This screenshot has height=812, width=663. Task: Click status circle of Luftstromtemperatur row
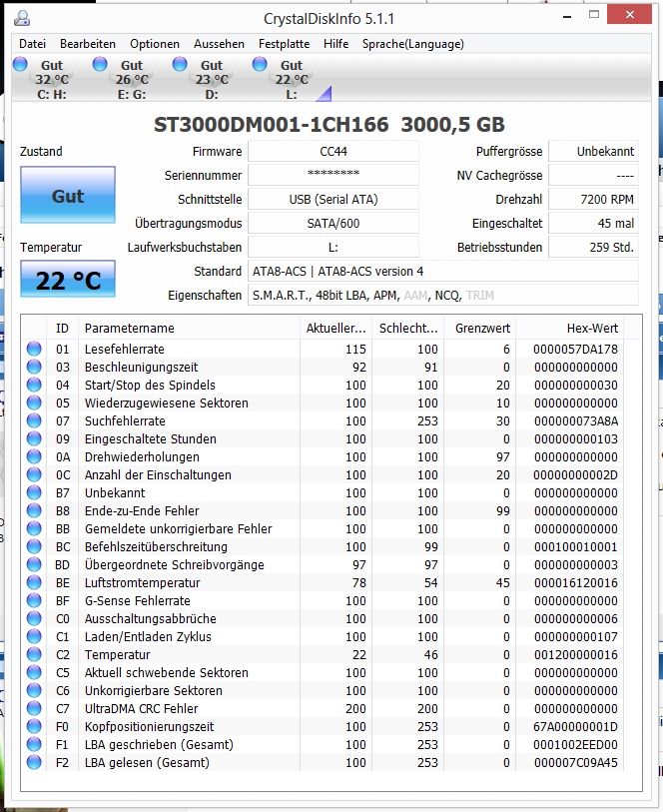pos(34,582)
